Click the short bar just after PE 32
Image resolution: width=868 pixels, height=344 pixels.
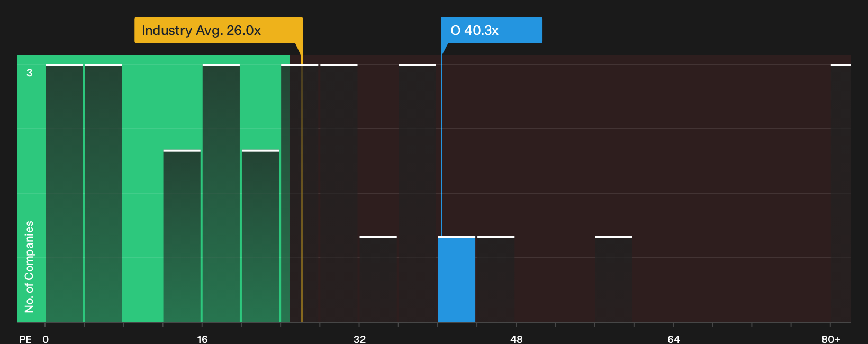(x=378, y=279)
